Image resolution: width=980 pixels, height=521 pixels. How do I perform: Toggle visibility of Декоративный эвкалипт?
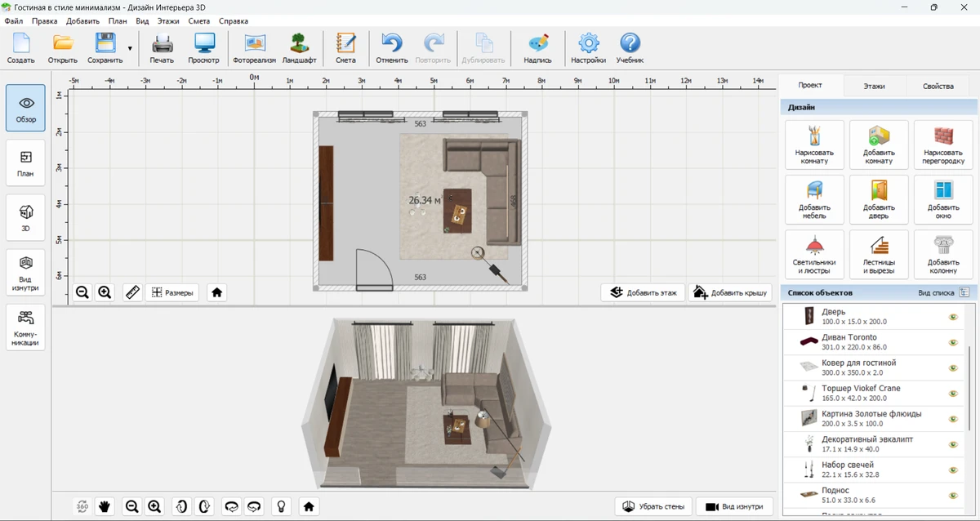(952, 444)
